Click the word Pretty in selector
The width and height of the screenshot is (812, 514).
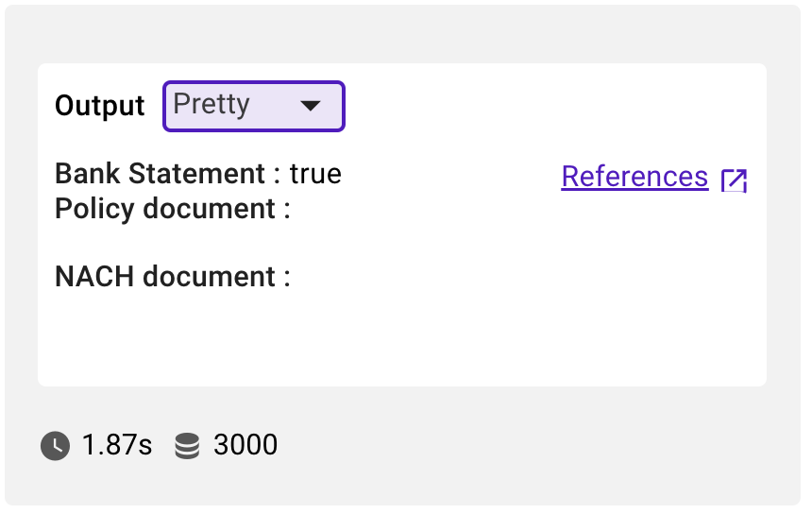tap(211, 105)
